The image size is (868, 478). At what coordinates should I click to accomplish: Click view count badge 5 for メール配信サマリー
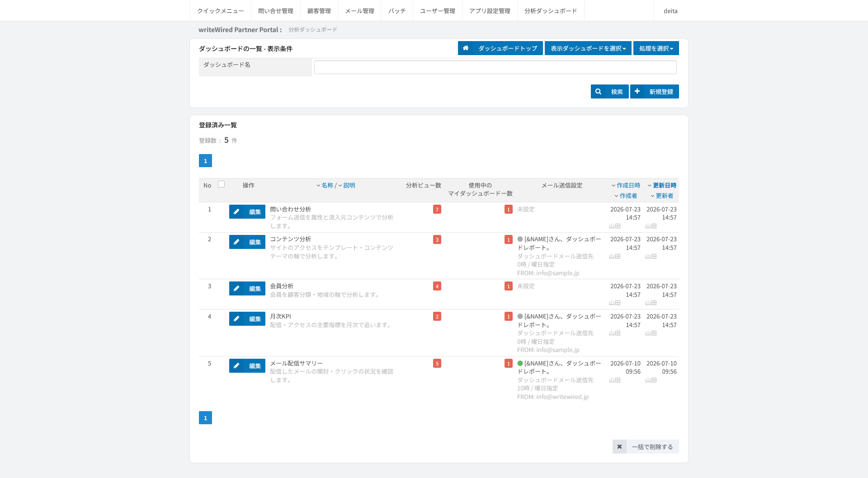[437, 363]
